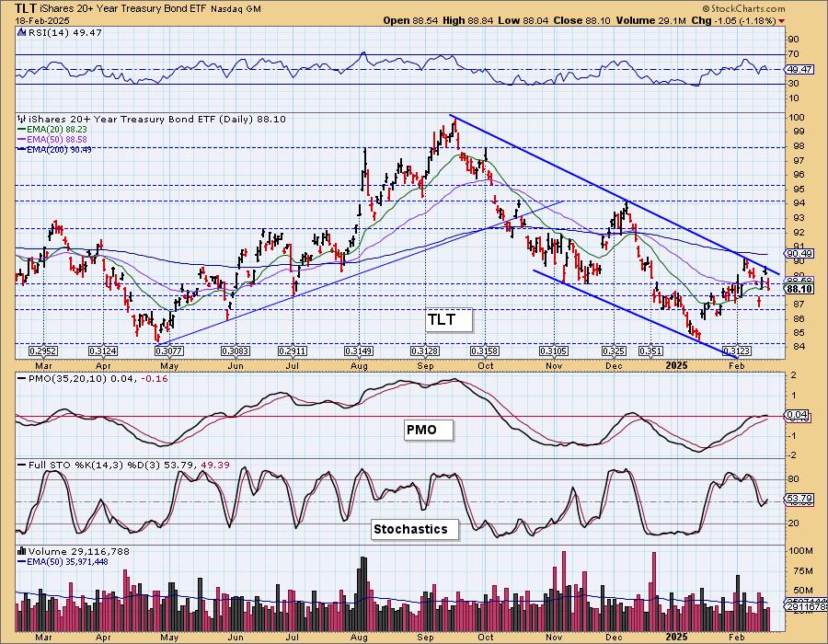Click the 'High 88.84' header value
Viewport: 828px width, 644px height.
470,20
